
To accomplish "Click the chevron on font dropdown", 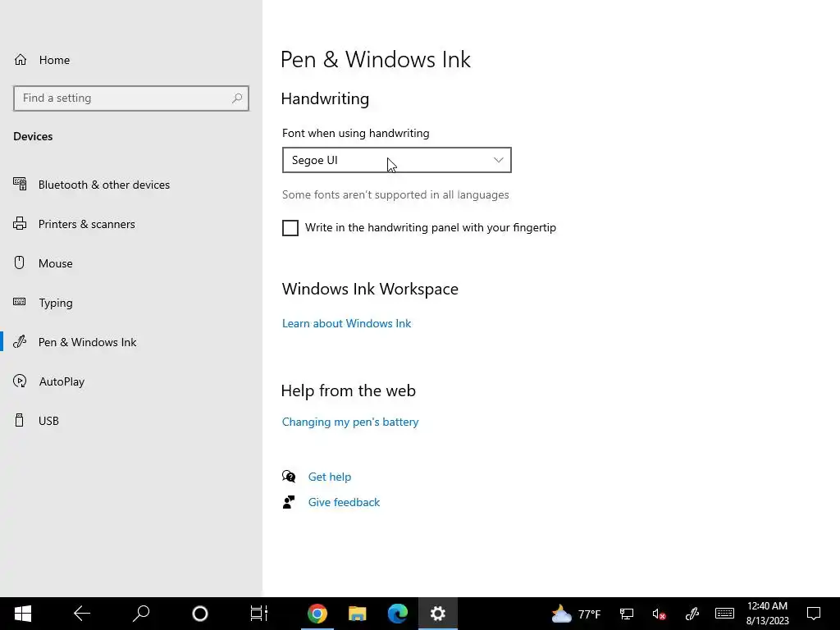I will click(x=498, y=160).
